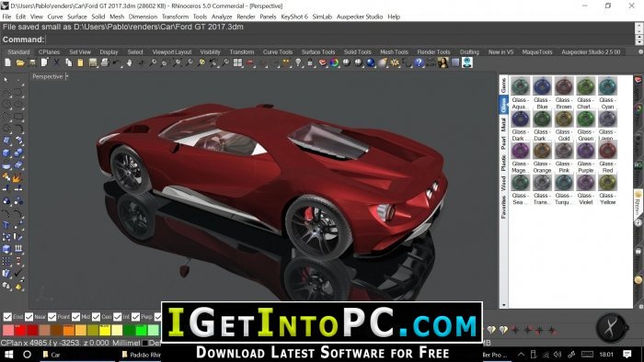The width and height of the screenshot is (644, 362).
Task: Click the Cut scissors icon
Action: click(56, 62)
